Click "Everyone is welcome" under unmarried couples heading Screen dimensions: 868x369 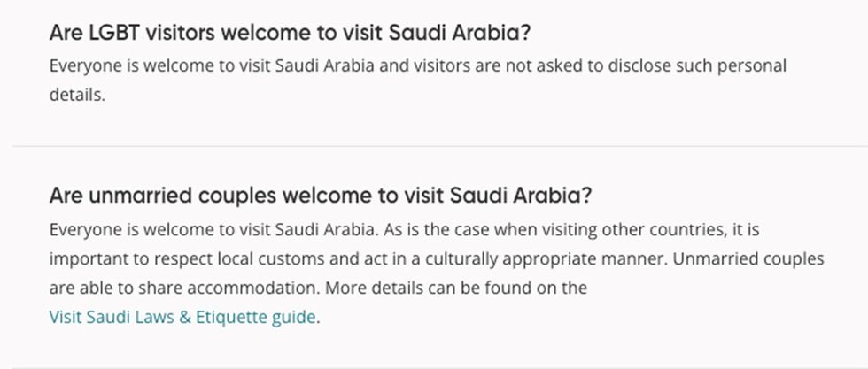click(120, 230)
